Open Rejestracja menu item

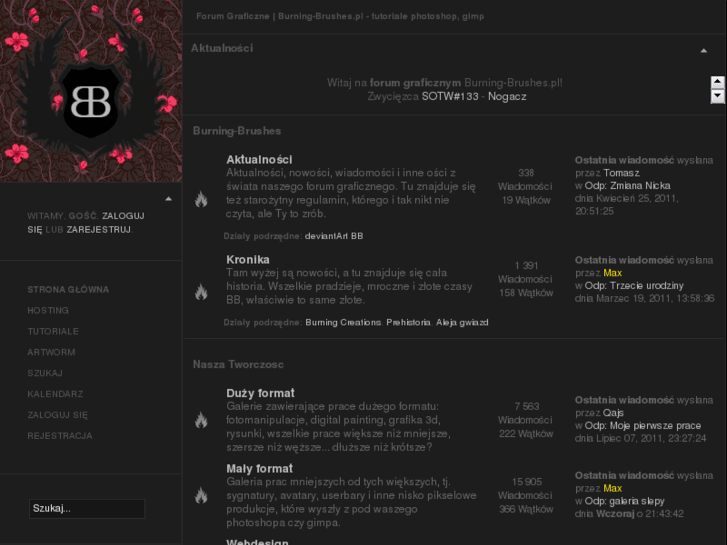(60, 436)
